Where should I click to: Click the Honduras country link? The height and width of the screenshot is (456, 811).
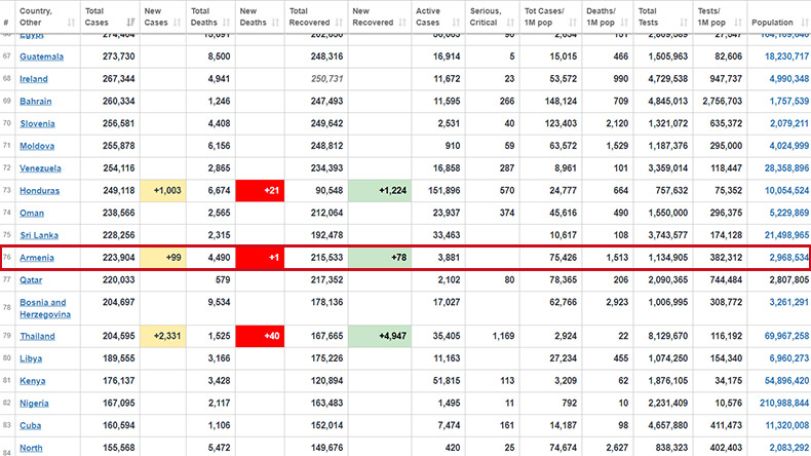click(x=39, y=190)
